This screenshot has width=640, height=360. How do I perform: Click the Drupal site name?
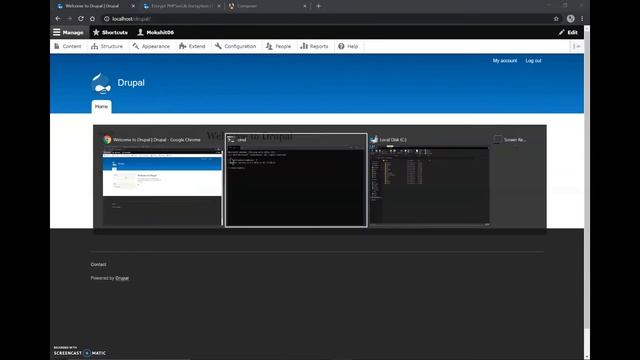(x=131, y=83)
